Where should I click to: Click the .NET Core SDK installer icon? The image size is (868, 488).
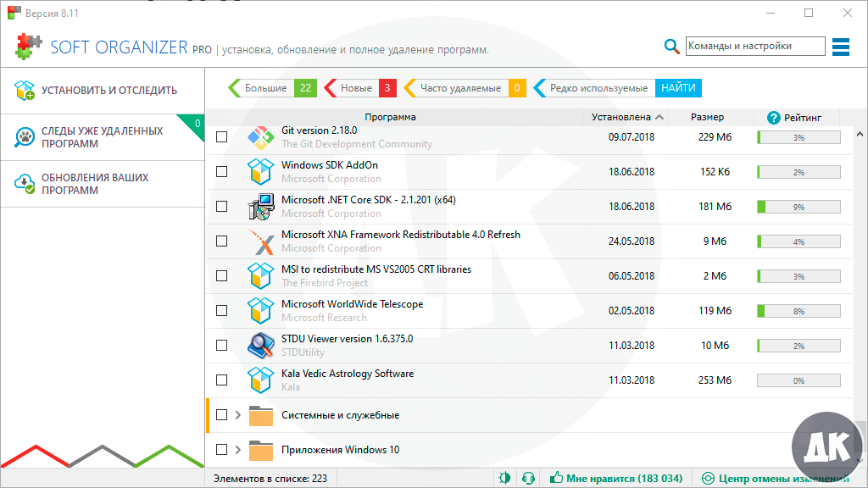click(261, 207)
